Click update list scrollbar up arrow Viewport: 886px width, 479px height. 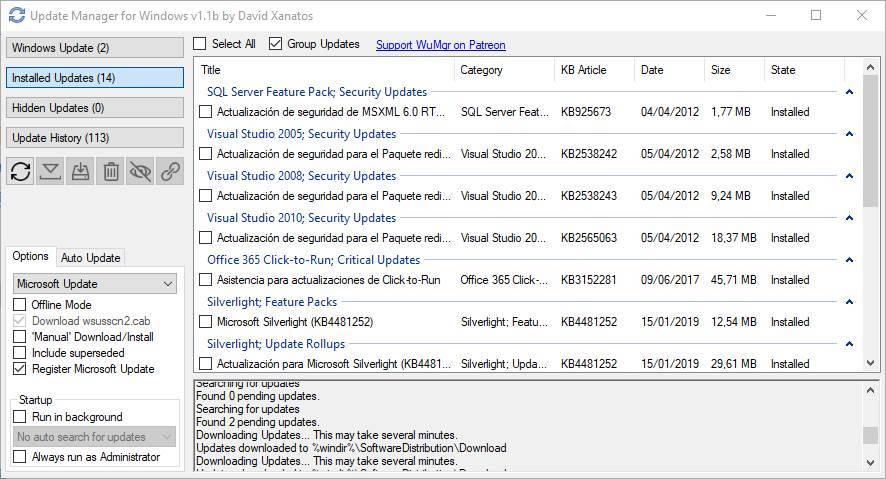[870, 67]
